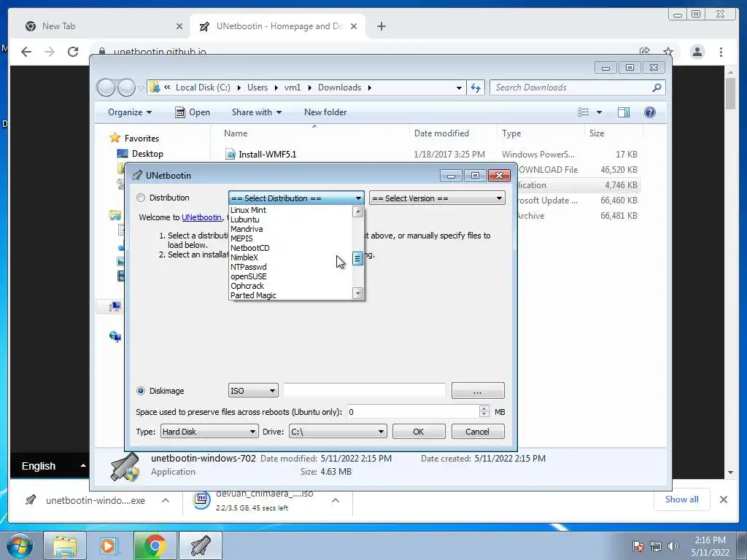Image resolution: width=747 pixels, height=560 pixels.
Task: Browse for disk image with ... button
Action: pos(477,391)
